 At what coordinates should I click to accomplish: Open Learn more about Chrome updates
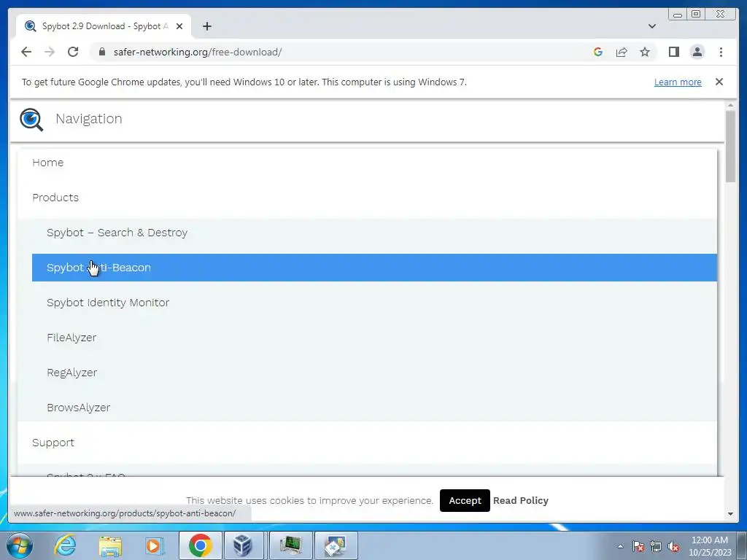678,82
